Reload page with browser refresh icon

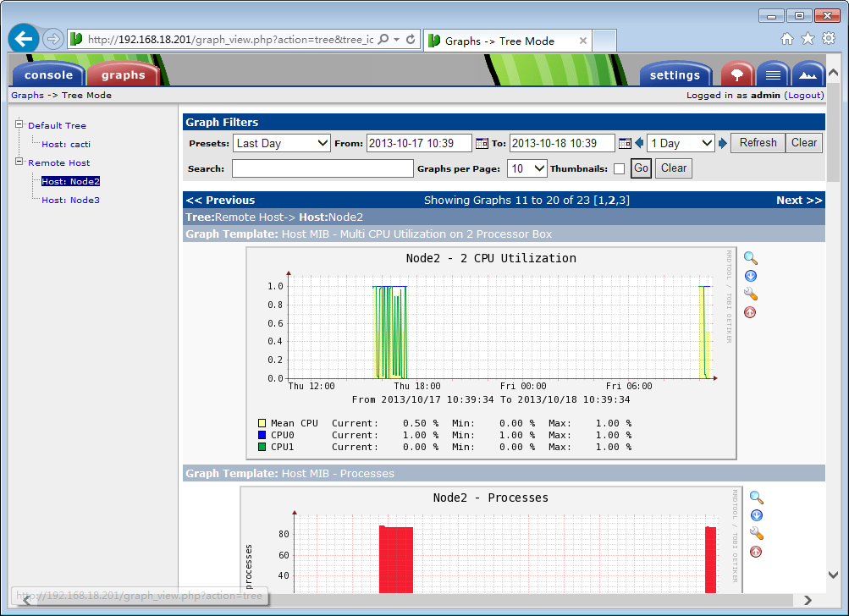point(411,39)
